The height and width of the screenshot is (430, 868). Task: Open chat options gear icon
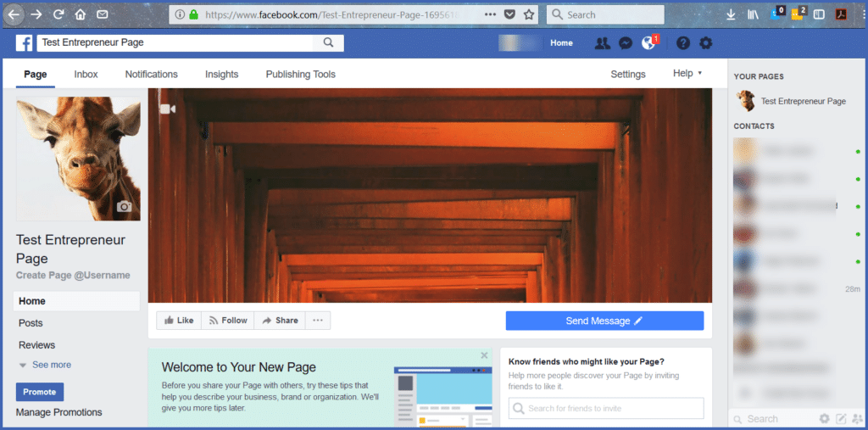click(x=824, y=419)
